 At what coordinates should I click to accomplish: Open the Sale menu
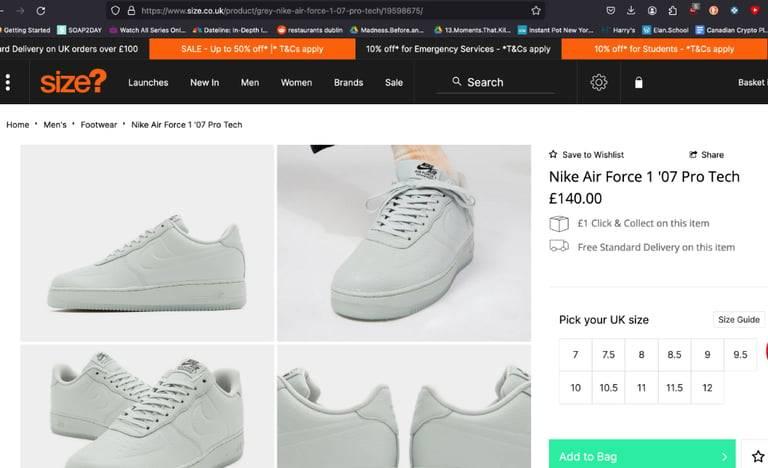coord(394,82)
